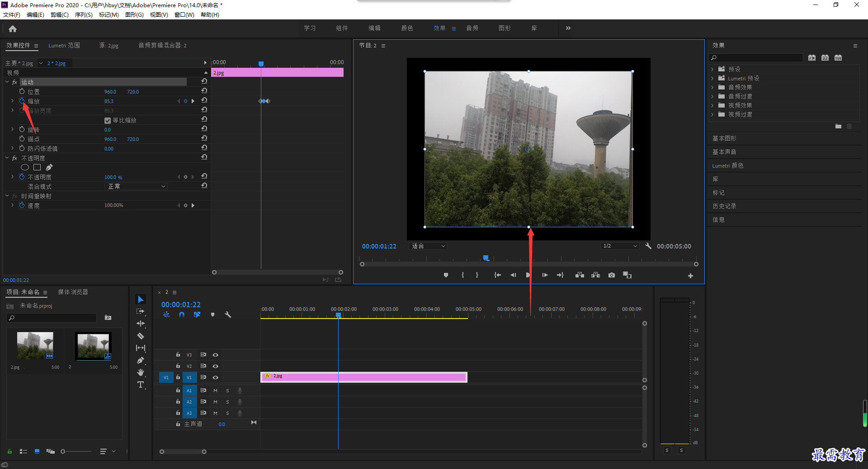This screenshot has width=868, height=469.
Task: Open 媒体浏览器 tab
Action: coord(73,292)
